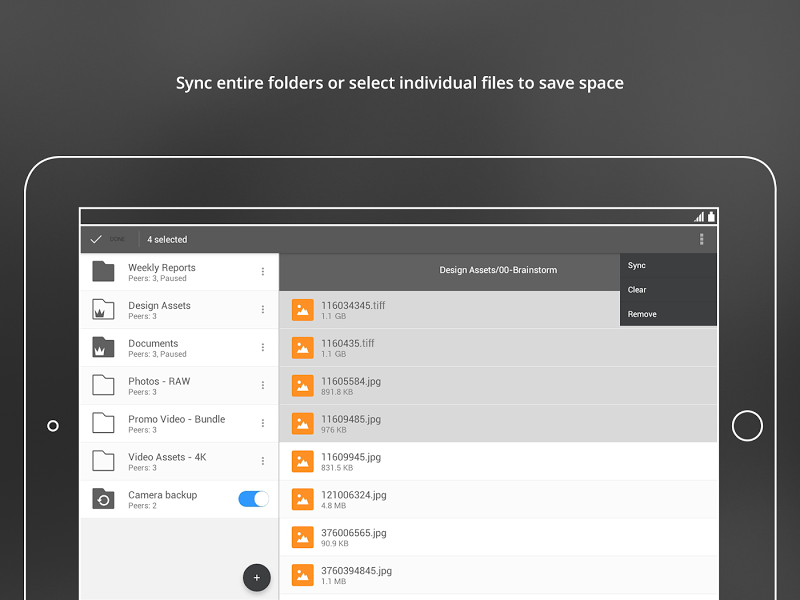800x600 pixels.
Task: Click the Documents crown folder icon
Action: click(103, 347)
